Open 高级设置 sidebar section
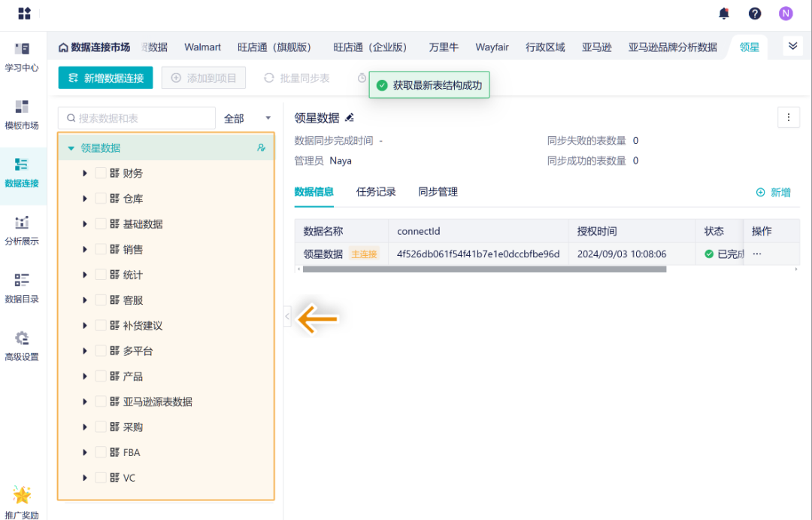Image resolution: width=812 pixels, height=520 pixels. (x=22, y=346)
